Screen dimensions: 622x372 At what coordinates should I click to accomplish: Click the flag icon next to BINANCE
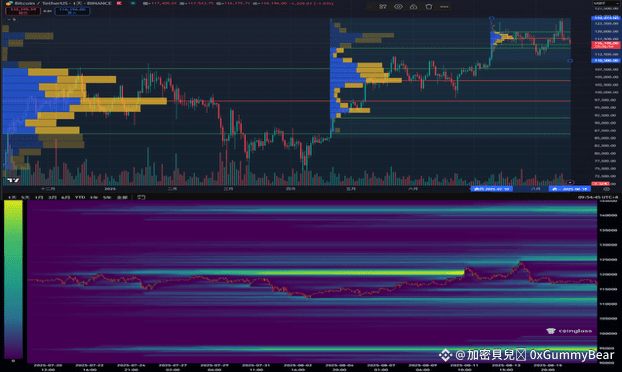pyautogui.click(x=119, y=3)
